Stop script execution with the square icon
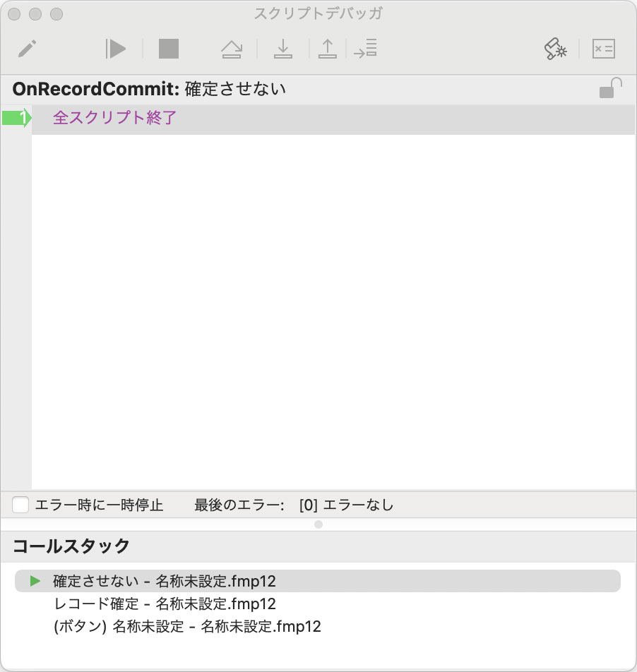The height and width of the screenshot is (672, 637). click(x=169, y=49)
